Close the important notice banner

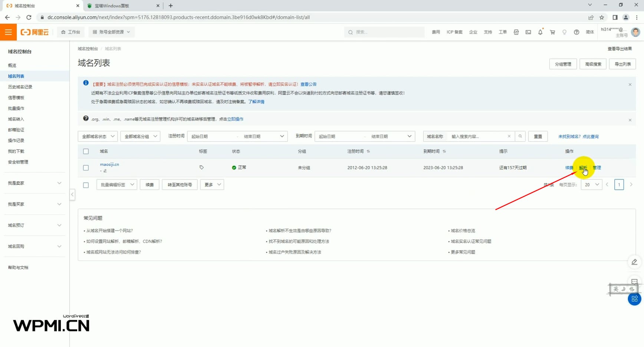pyautogui.click(x=630, y=85)
